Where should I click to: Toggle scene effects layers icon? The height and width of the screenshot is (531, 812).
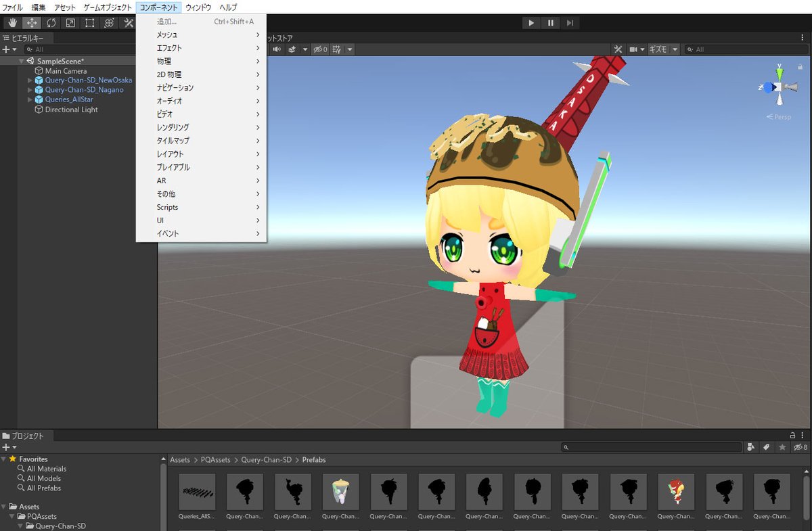pos(292,49)
